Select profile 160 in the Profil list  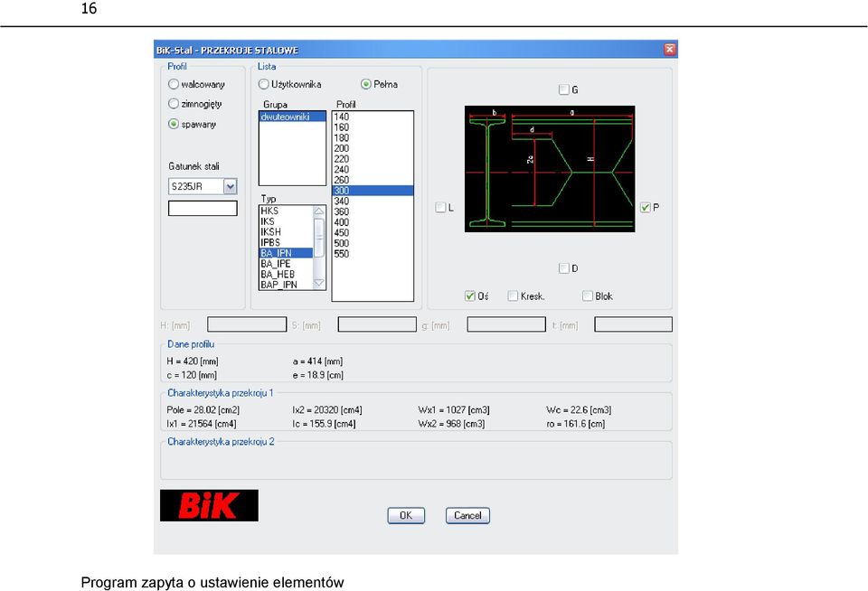pos(373,127)
